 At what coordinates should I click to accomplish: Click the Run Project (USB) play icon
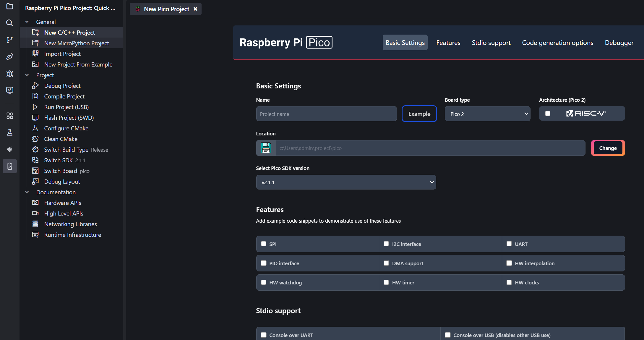(x=35, y=107)
